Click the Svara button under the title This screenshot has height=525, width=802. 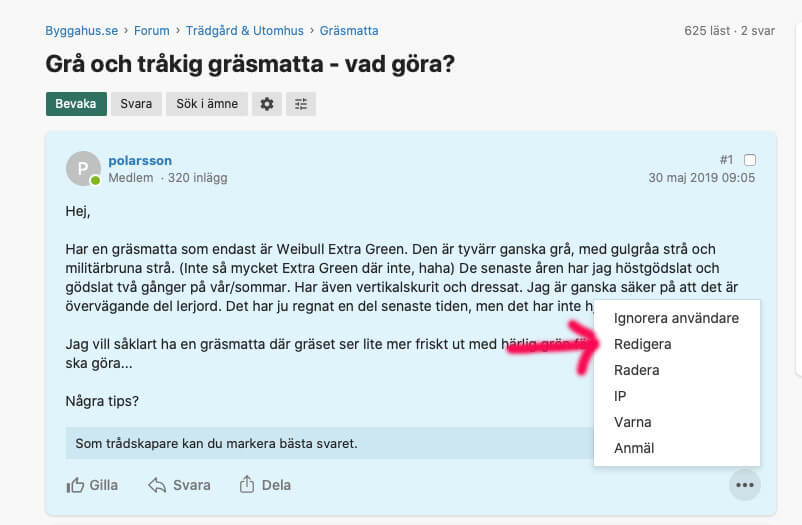tap(136, 104)
